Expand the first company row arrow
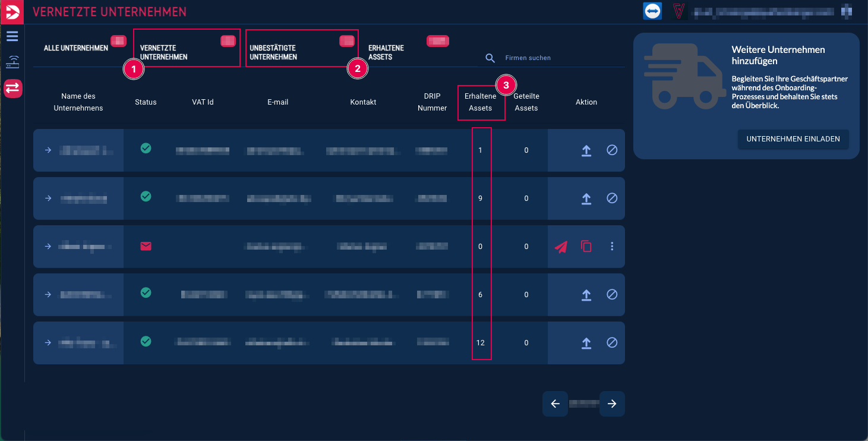 coord(48,150)
